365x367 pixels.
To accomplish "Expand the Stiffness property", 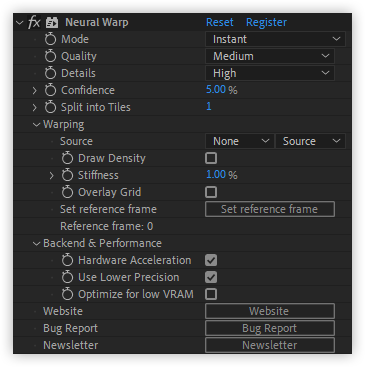I will (51, 175).
